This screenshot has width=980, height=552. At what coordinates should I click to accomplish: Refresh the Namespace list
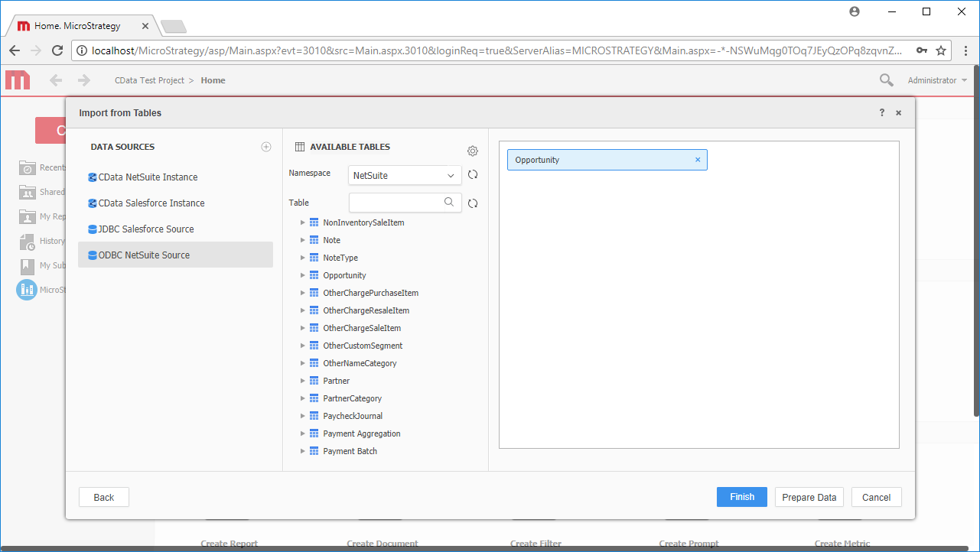[x=472, y=174]
